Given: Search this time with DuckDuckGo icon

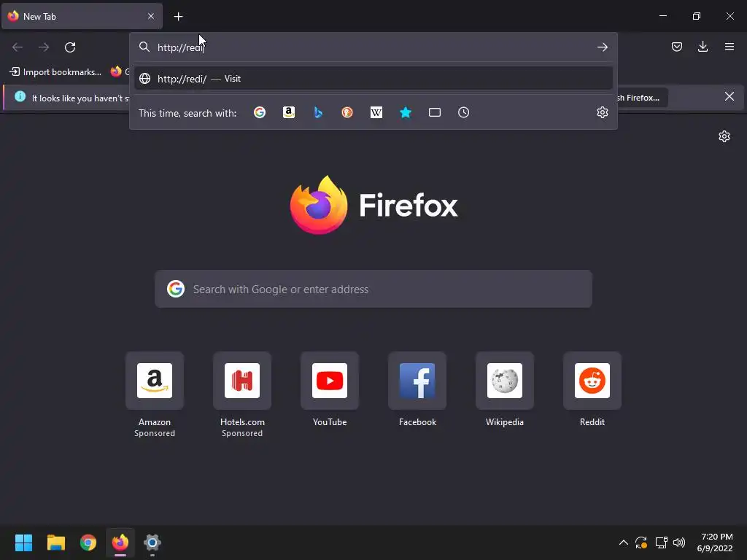Looking at the screenshot, I should [347, 112].
